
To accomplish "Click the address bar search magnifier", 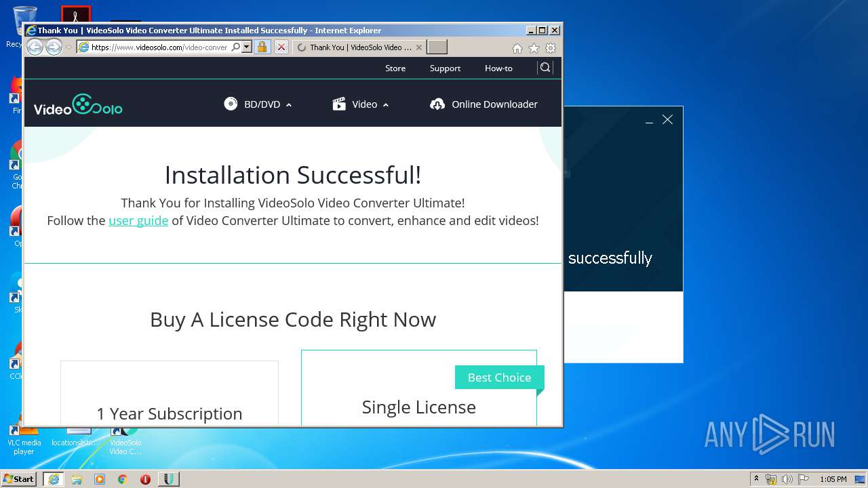I will [x=235, y=47].
